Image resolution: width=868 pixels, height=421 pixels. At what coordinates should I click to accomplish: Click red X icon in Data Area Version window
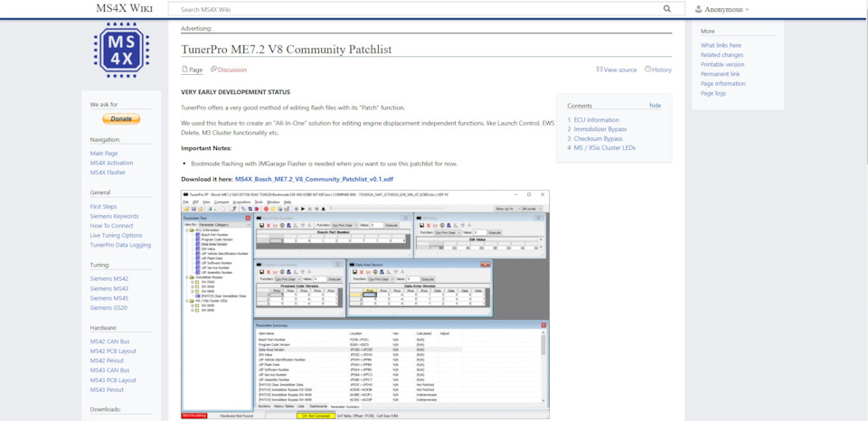click(x=362, y=272)
